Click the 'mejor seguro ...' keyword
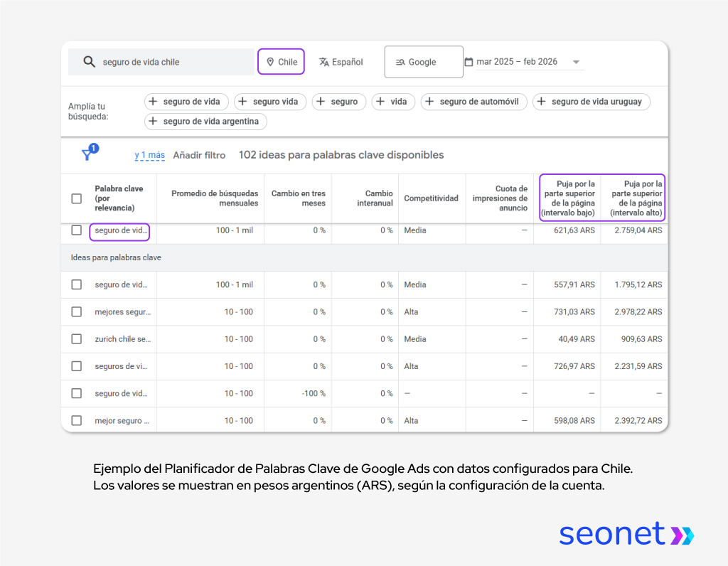728x566 pixels. tap(122, 420)
